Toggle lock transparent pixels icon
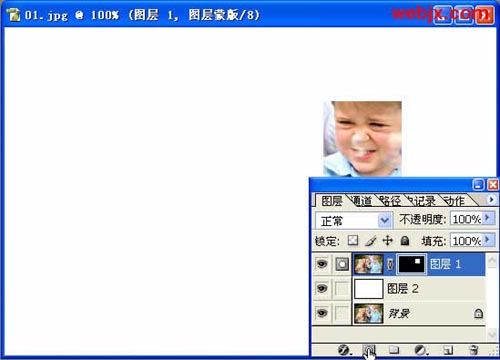Image resolution: width=500 pixels, height=360 pixels. point(353,240)
